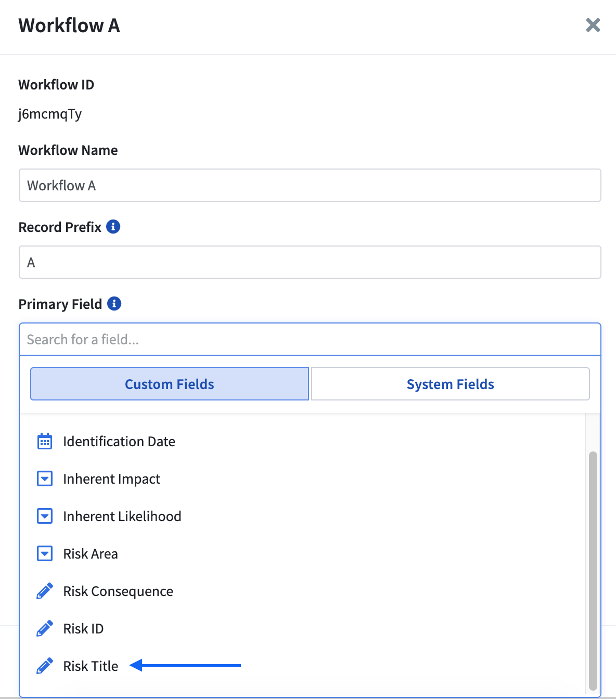
Task: Click the workflow ID value j6mcmqTy
Action: coord(50,114)
